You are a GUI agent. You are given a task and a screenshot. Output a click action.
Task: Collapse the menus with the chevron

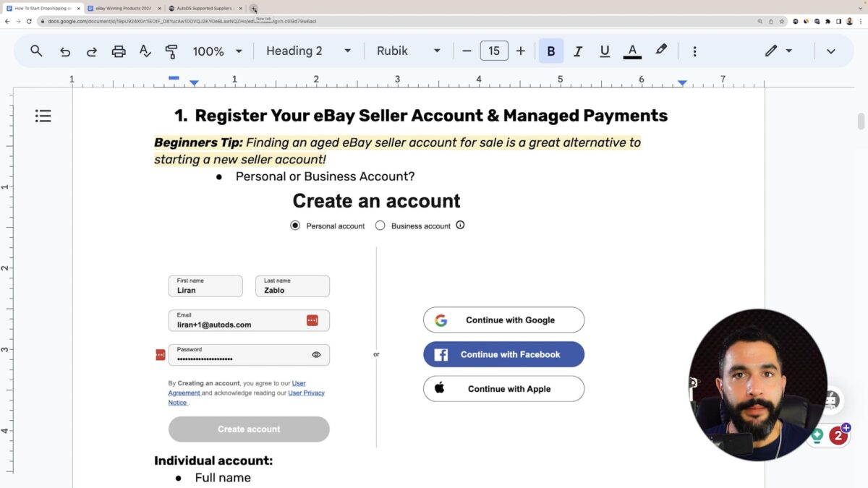[x=831, y=51]
